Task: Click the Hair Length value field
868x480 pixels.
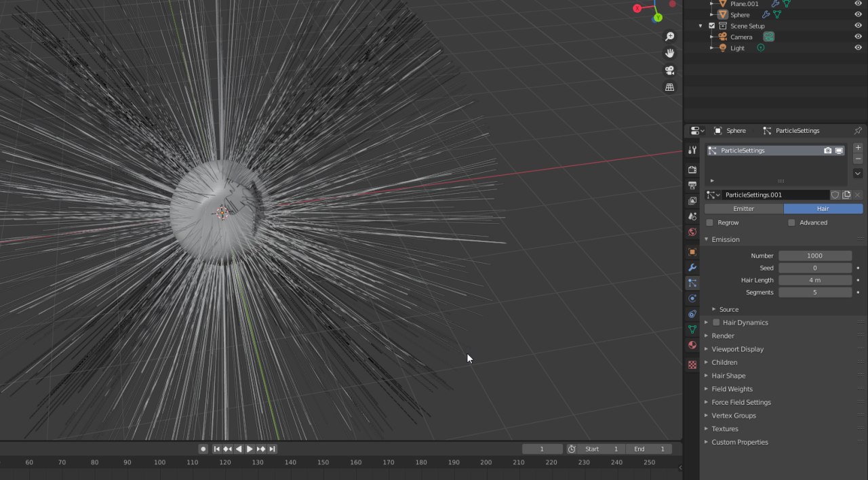Action: [814, 280]
